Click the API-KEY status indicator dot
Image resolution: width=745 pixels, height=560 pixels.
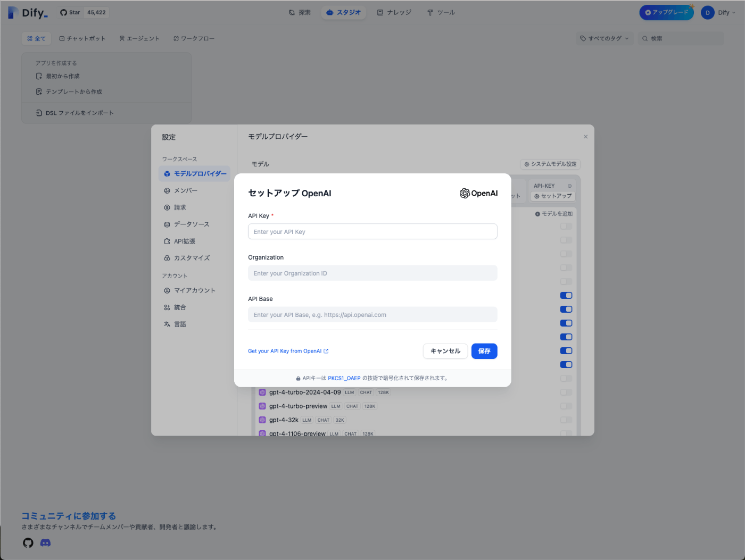(569, 186)
